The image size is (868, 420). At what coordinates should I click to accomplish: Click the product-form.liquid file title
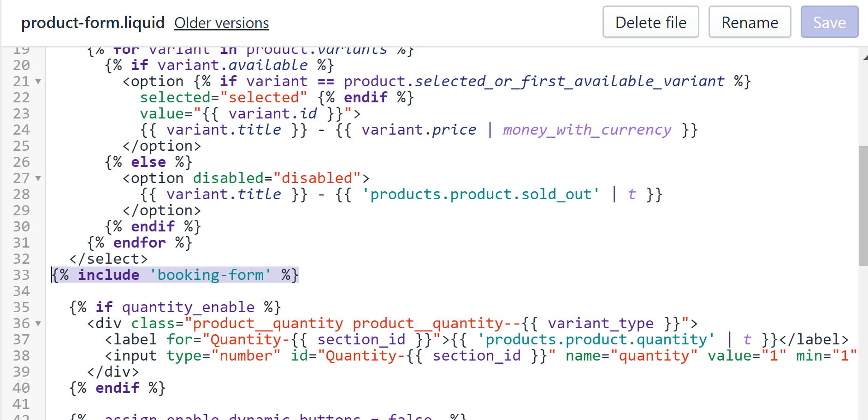(93, 23)
